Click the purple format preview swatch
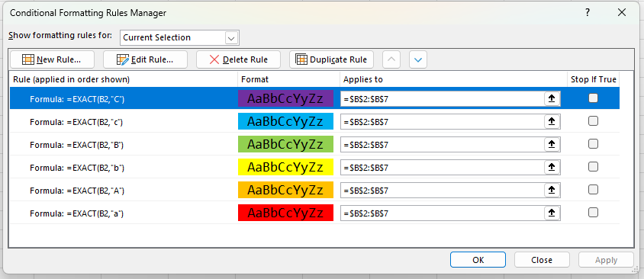 point(285,98)
